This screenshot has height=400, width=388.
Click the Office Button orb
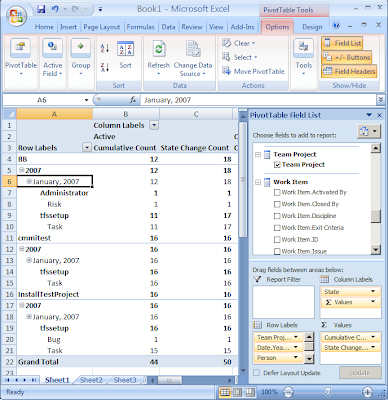point(17,15)
